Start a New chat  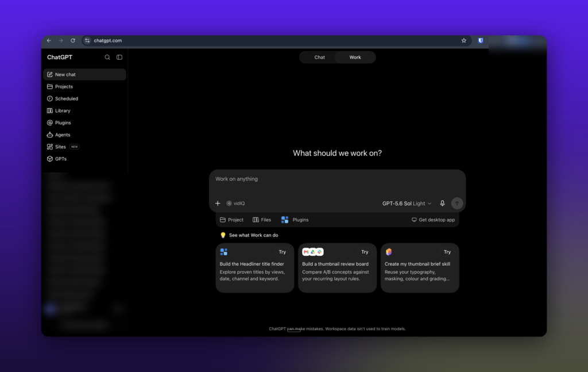(x=85, y=74)
